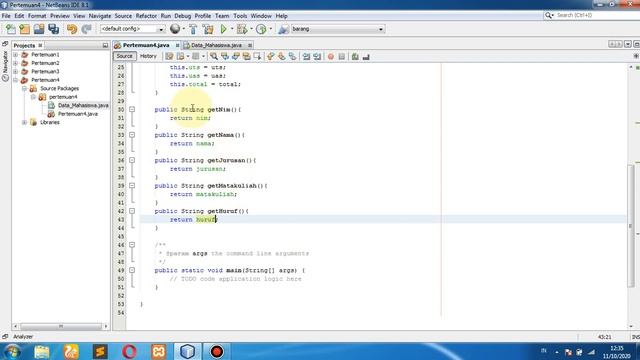
Task: Click the Build Project hammer icon
Action: point(193,29)
